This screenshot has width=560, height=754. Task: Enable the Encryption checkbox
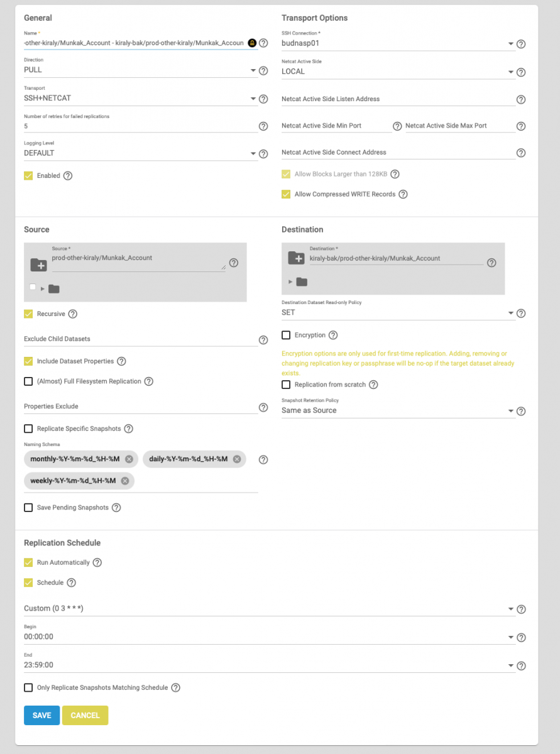tap(286, 335)
